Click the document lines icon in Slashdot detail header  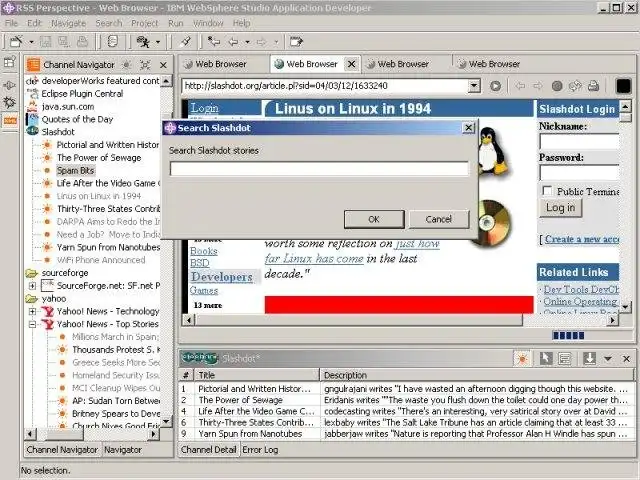point(565,359)
